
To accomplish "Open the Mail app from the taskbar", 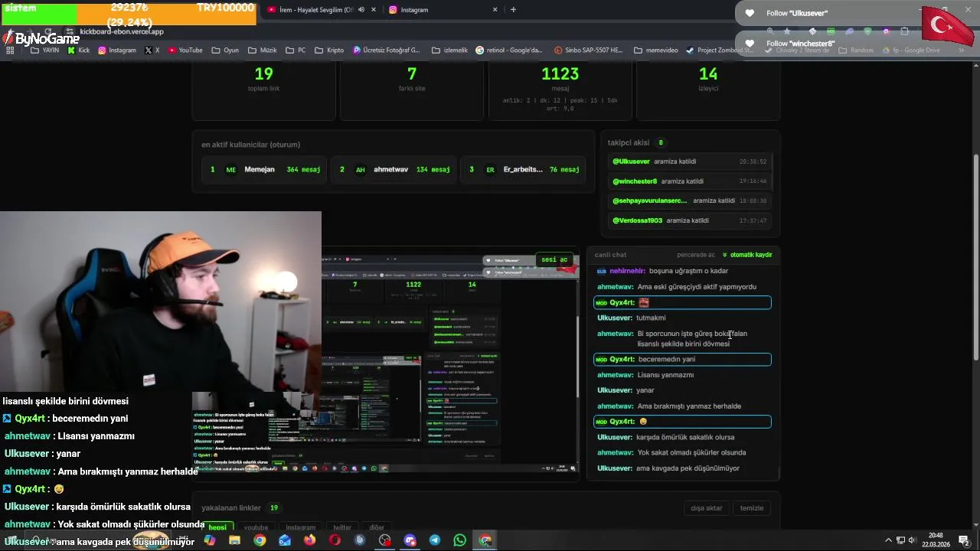I will (x=285, y=540).
